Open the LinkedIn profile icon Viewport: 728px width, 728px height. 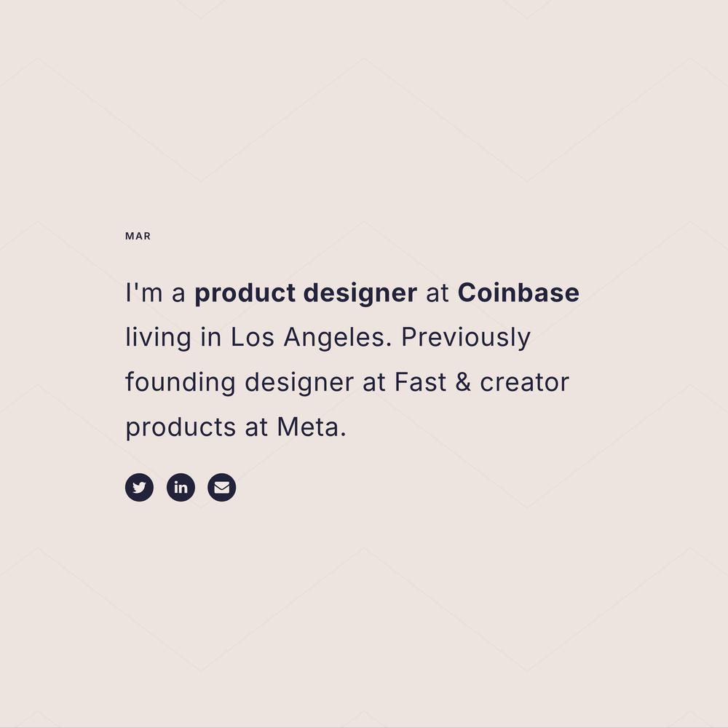tap(181, 488)
